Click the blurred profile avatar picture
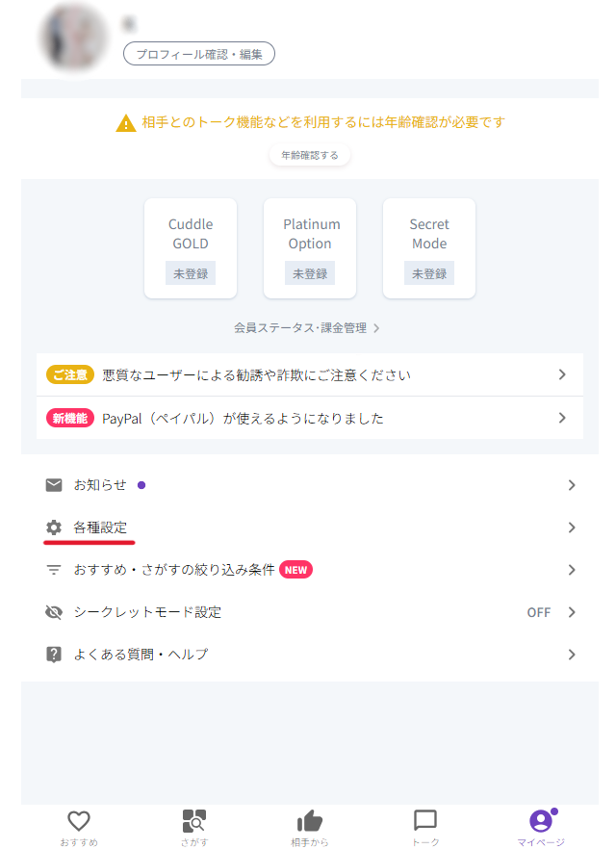Screen dimensions: 616x849 click(73, 38)
